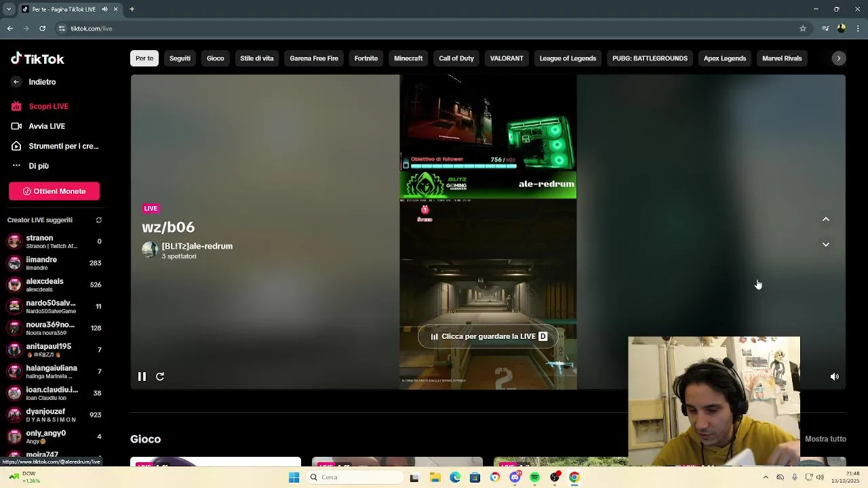Open File Explorer from the taskbar
Image resolution: width=868 pixels, height=488 pixels.
point(435,477)
